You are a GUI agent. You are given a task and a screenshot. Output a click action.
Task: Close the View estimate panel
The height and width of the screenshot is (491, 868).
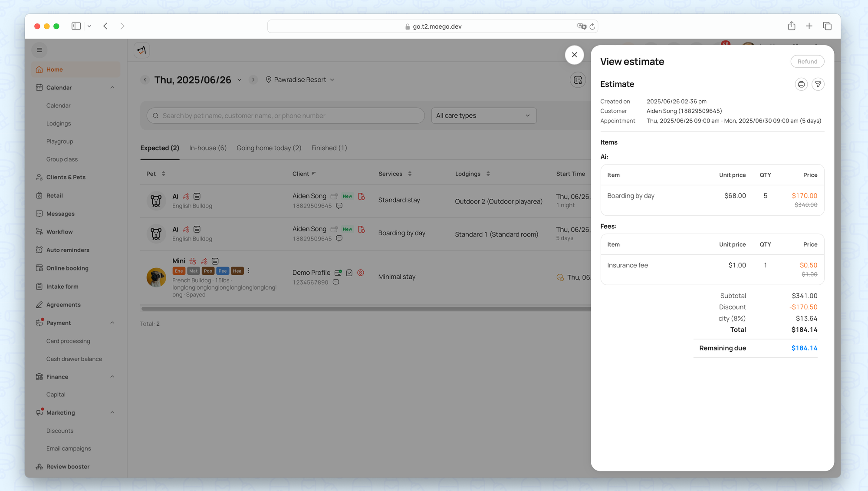pyautogui.click(x=574, y=55)
